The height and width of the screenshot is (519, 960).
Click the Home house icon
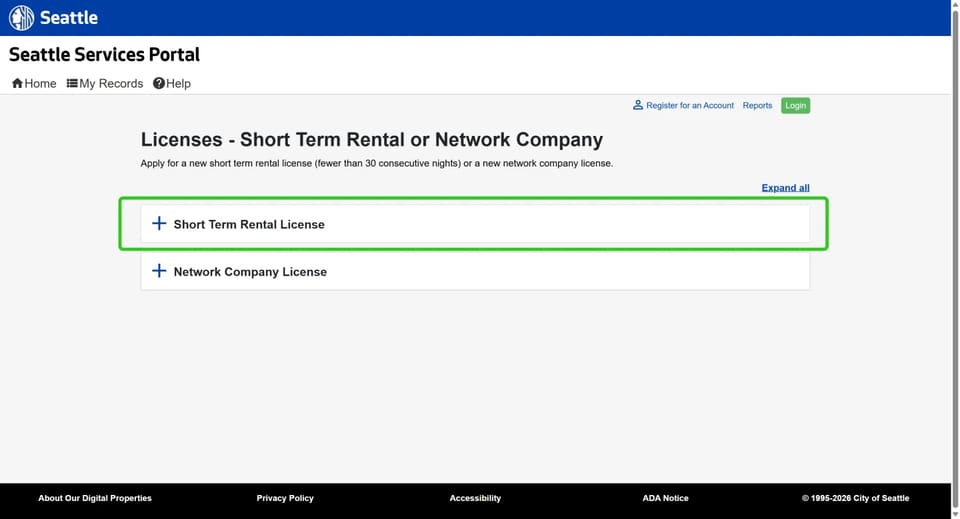point(17,83)
